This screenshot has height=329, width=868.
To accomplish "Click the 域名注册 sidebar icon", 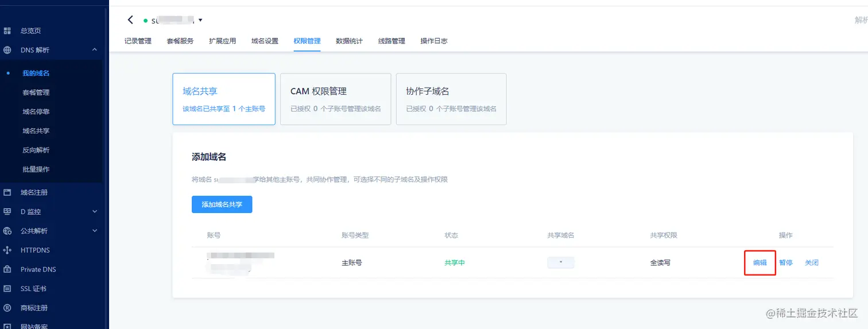I will (7, 192).
